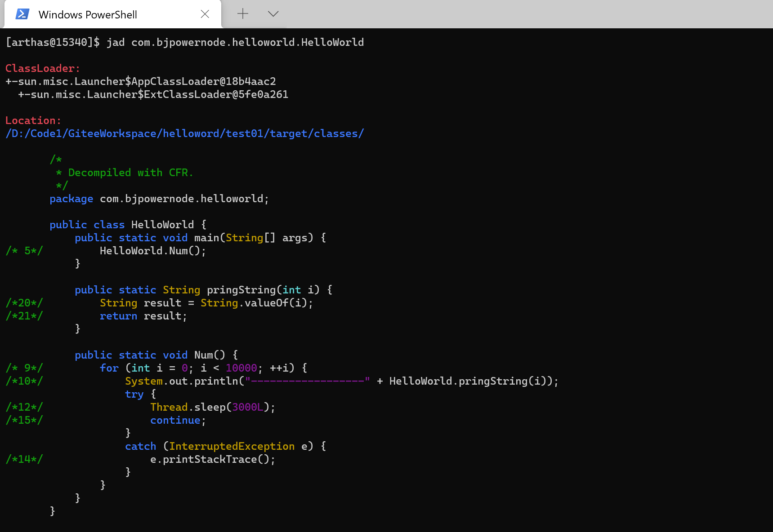773x532 pixels.
Task: Click the System.out.println statement
Action: pyautogui.click(x=342, y=381)
